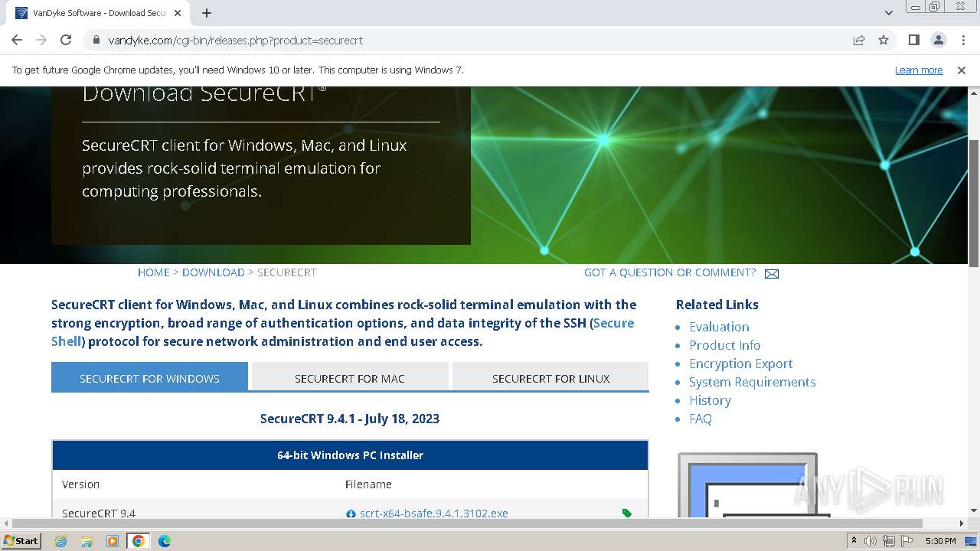
Task: Go forward in browser history
Action: (x=41, y=40)
